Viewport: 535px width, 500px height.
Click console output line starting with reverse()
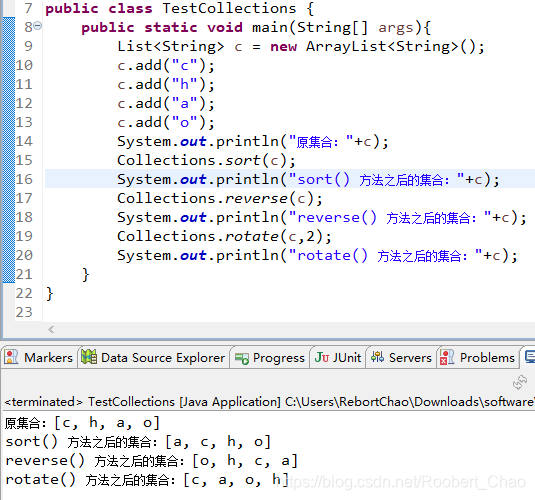tap(152, 461)
